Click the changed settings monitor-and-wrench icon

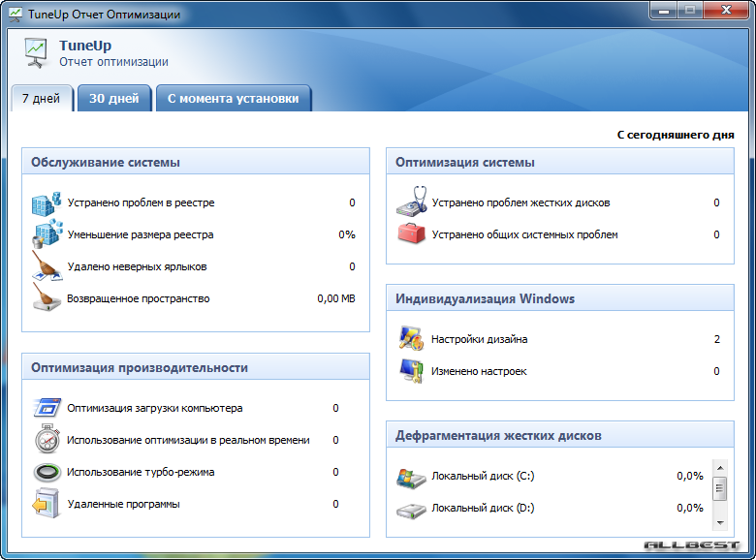(411, 371)
